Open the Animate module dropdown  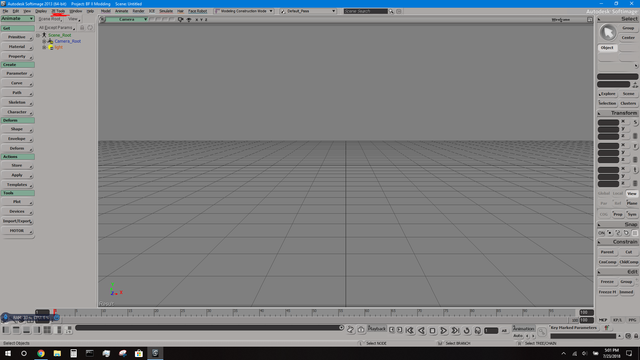[18, 19]
